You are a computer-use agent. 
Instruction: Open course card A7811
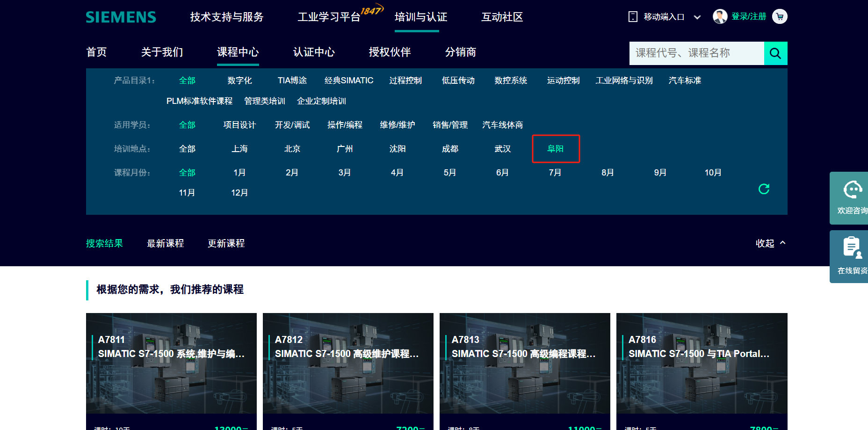[171, 372]
